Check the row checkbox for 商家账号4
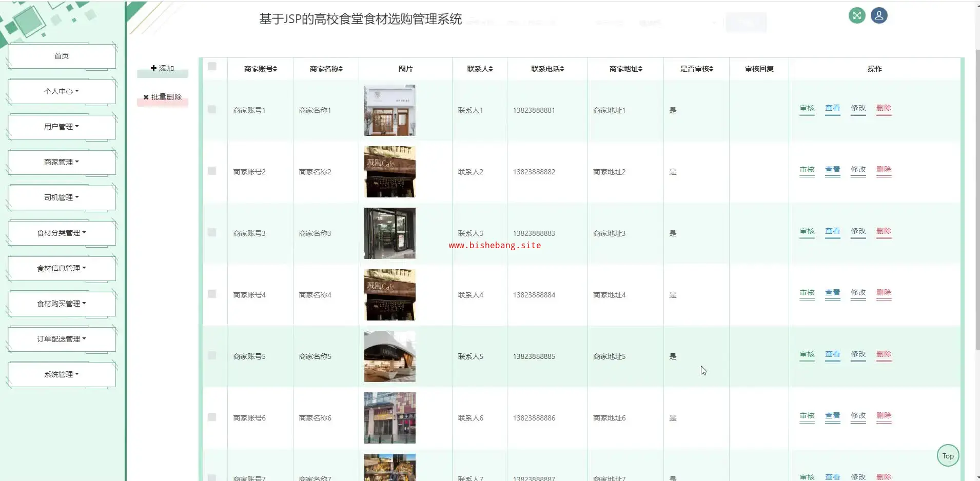Image resolution: width=980 pixels, height=481 pixels. point(212,294)
